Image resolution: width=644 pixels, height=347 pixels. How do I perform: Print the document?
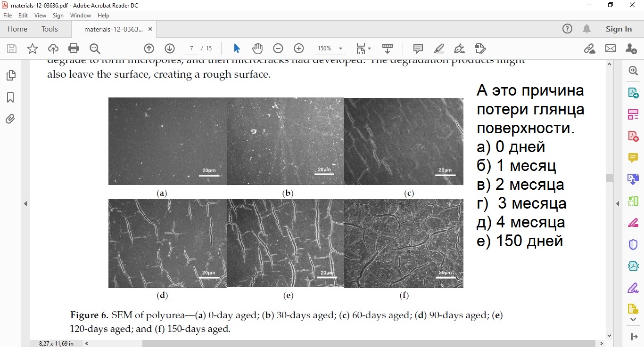point(74,48)
